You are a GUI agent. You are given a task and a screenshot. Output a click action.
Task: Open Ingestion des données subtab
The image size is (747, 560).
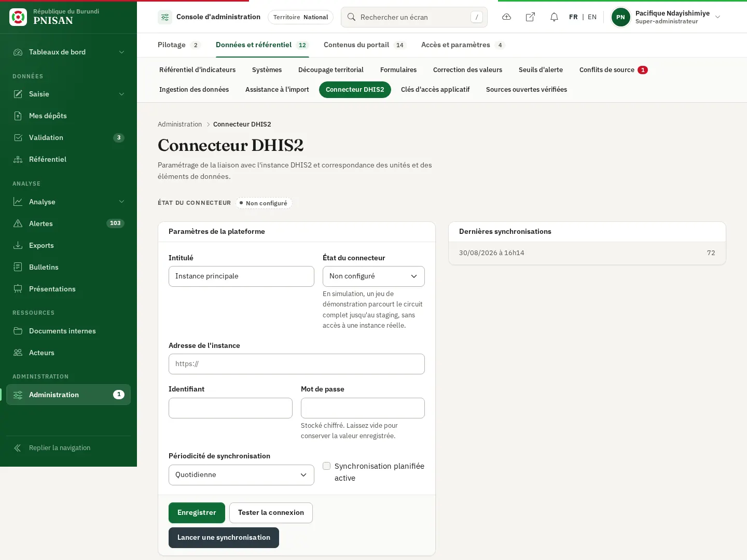pos(194,90)
